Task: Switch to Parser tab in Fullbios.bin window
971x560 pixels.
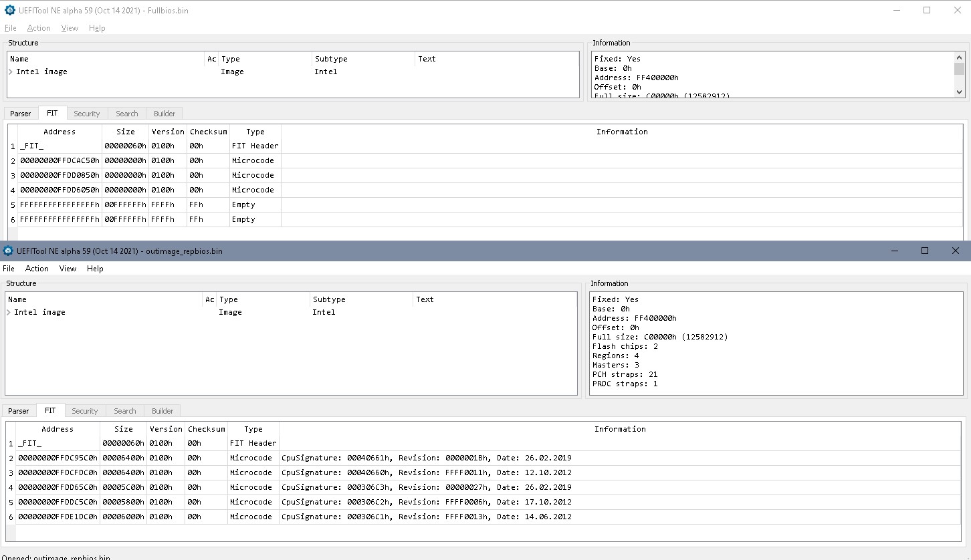Action: 21,114
